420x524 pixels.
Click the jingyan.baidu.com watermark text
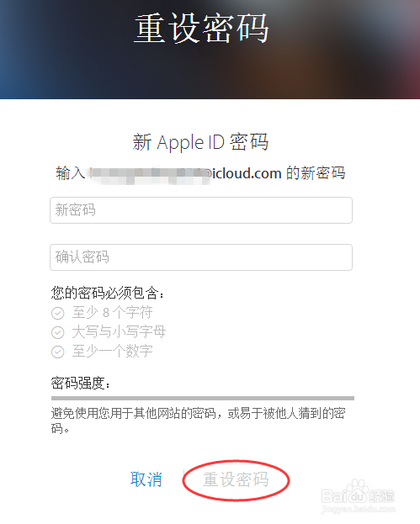click(359, 509)
